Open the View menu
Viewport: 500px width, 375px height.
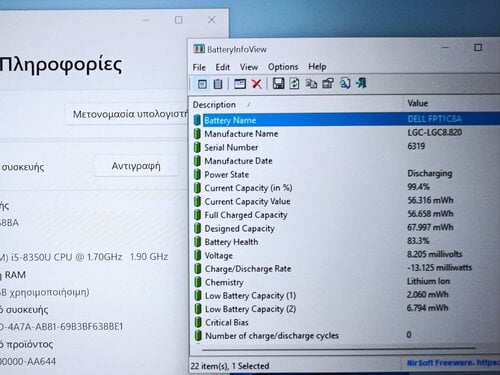pos(249,67)
